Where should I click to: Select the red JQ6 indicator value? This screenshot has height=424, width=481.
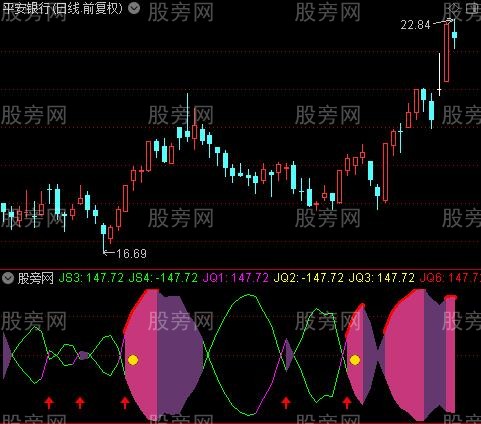(450, 278)
